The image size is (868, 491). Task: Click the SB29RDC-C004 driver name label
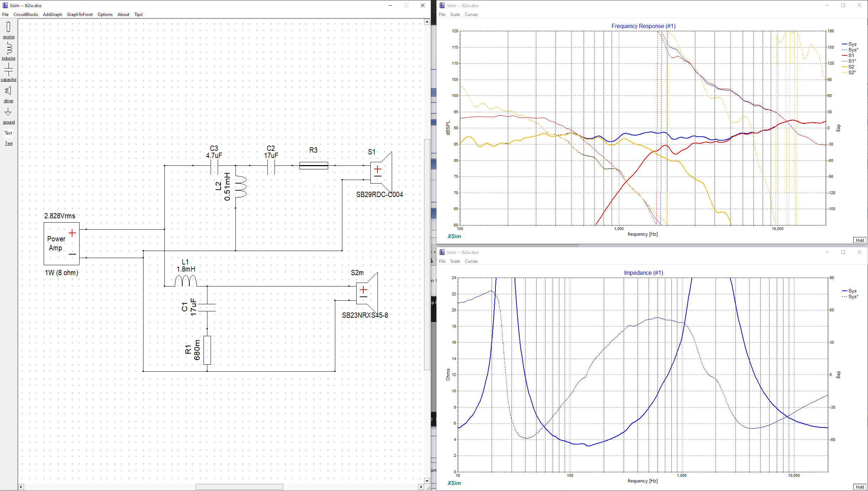pos(379,195)
